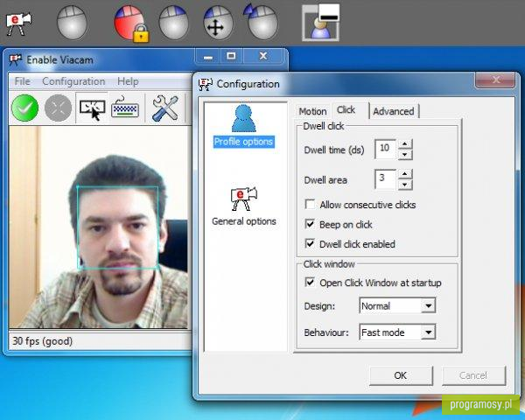Click the Enable Viacam title bar icon
This screenshot has height=420, width=525.
coord(16,59)
